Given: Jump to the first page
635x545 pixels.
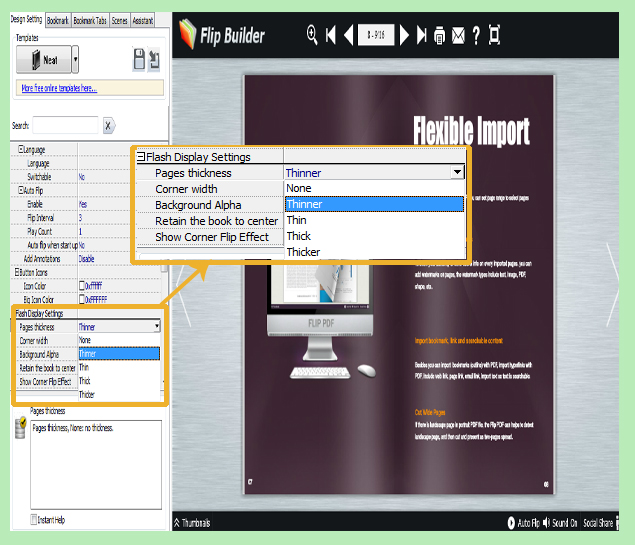Looking at the screenshot, I should click(330, 35).
